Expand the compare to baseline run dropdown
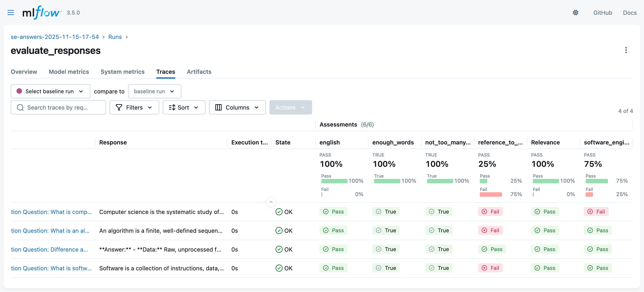Image resolution: width=644 pixels, height=292 pixels. 154,91
